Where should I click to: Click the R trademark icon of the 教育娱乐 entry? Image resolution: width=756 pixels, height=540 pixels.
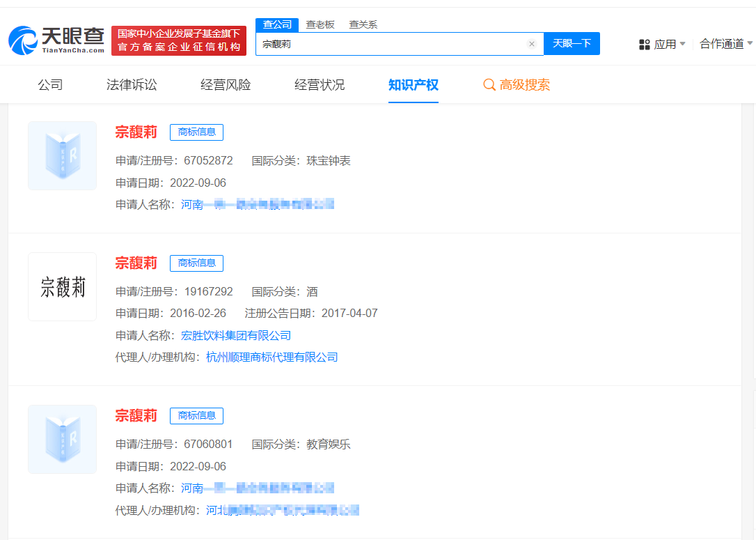point(62,439)
